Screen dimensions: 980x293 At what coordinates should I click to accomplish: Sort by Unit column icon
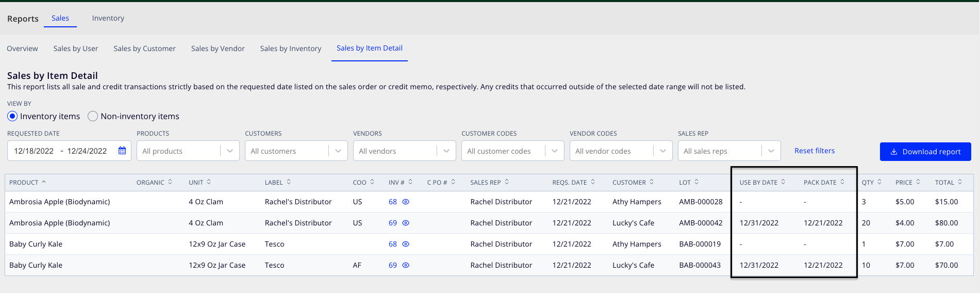[x=209, y=182]
